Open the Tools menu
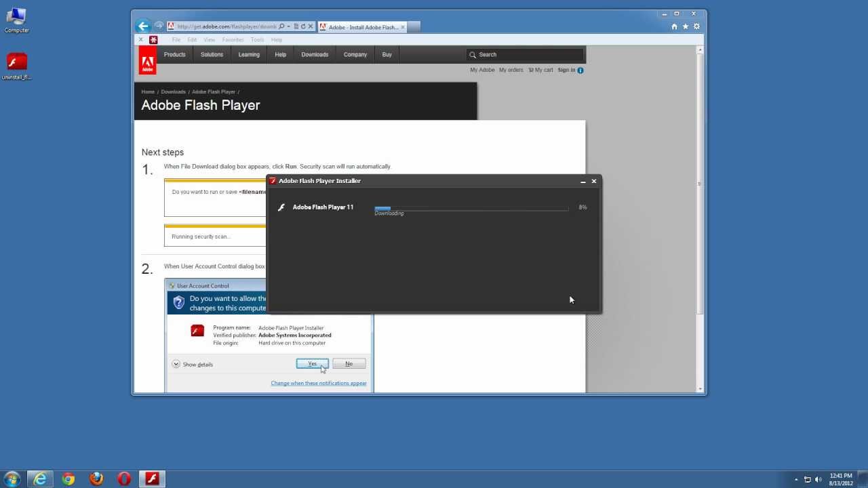 pos(257,40)
